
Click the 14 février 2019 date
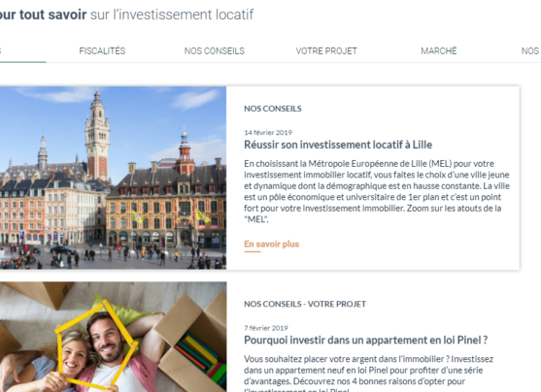pos(268,132)
